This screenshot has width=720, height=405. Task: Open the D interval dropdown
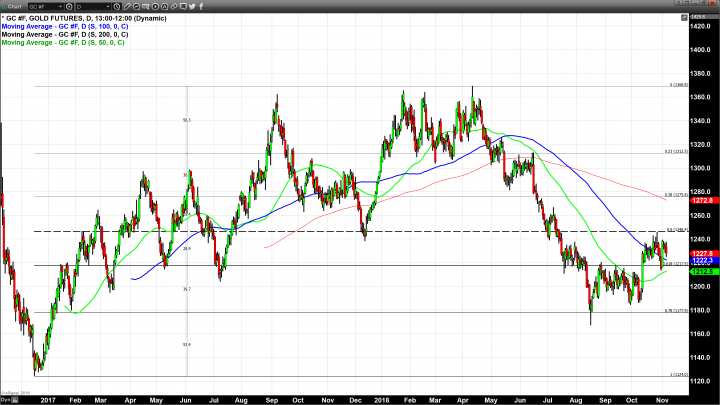pos(91,6)
